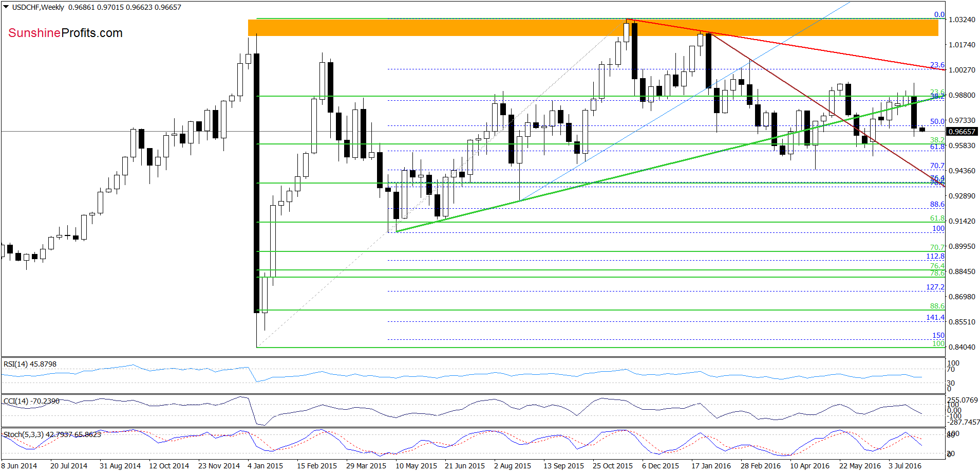Select the RSI(14) 45.8798 indicator label
This screenshot has height=473, width=980.
point(30,364)
